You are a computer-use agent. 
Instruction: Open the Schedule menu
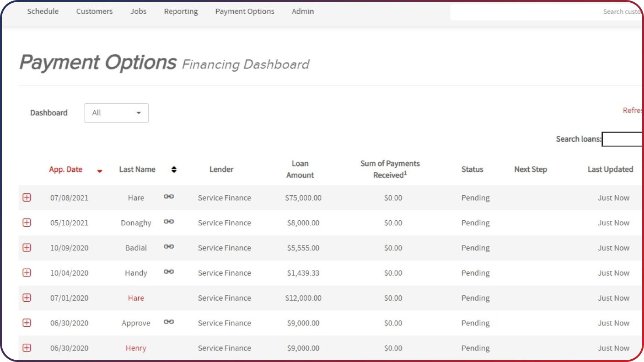tap(43, 11)
